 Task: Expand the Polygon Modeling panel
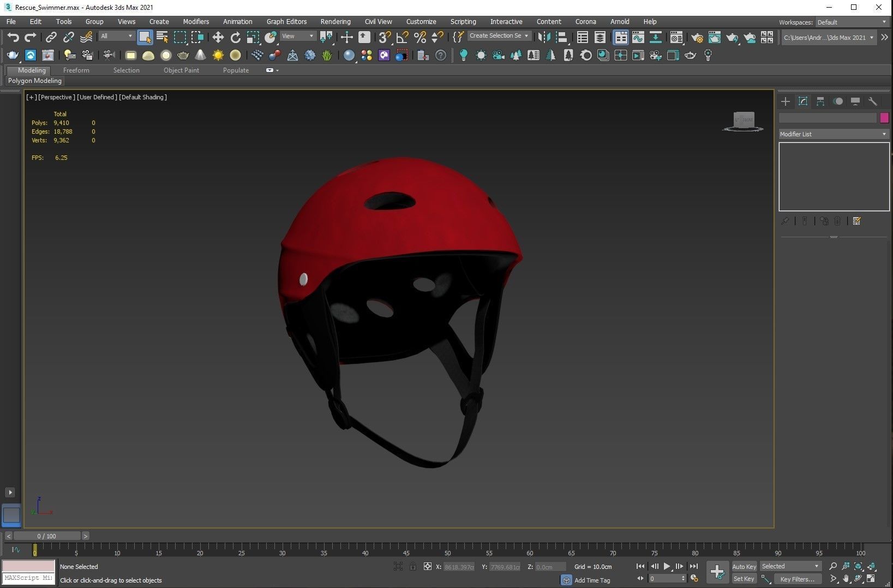[x=35, y=81]
